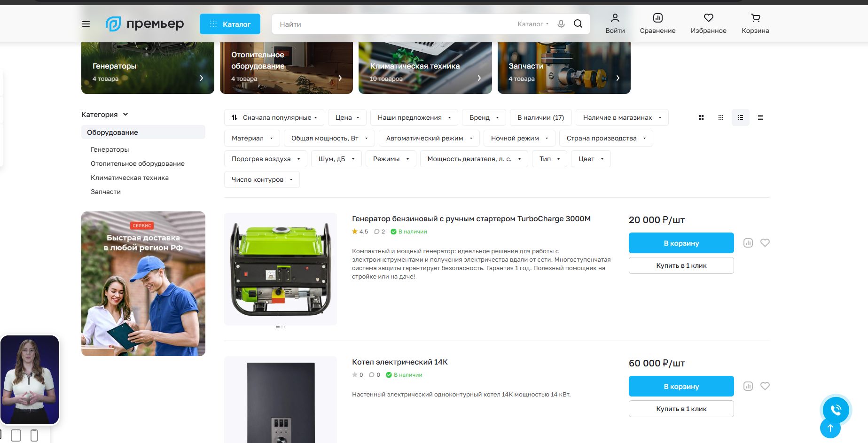Click the floating phone callback button
Screen dimensions: 868x443
click(x=836, y=410)
